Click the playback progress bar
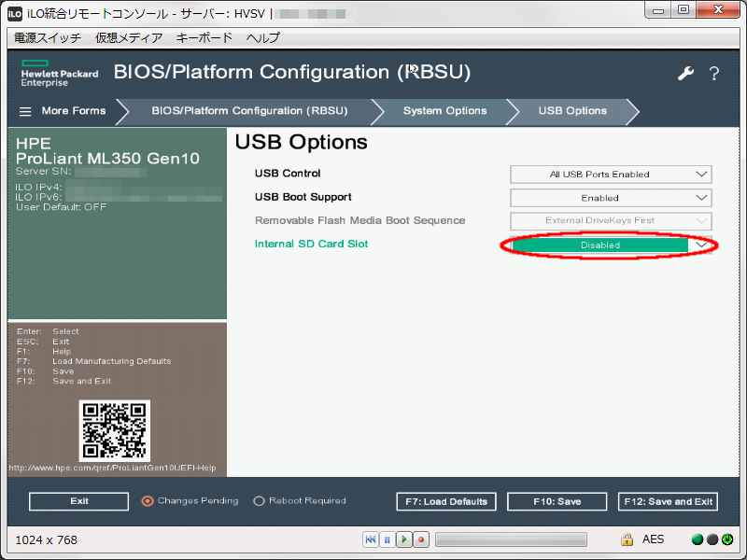 pos(511,539)
